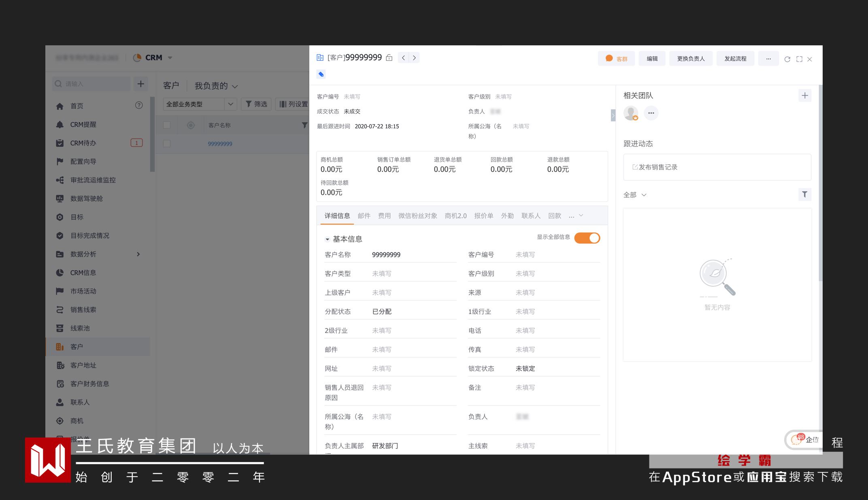The image size is (868, 500).
Task: Open the 客群 chat icon button
Action: tap(616, 59)
